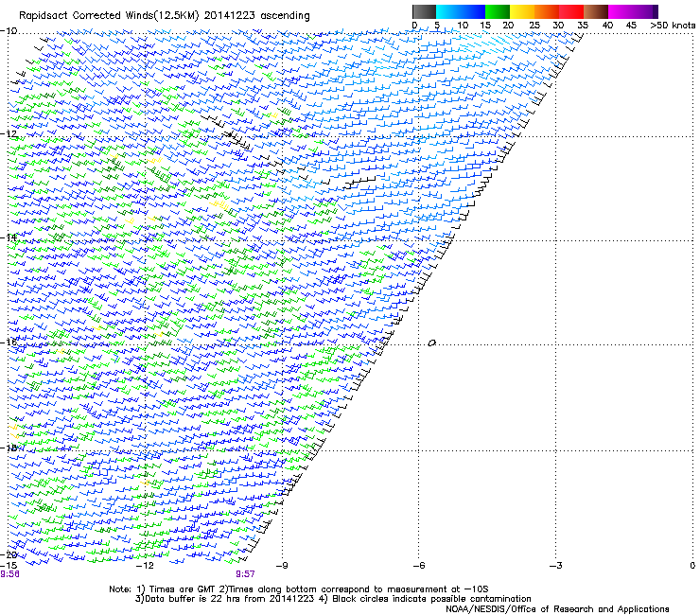
Task: Click the red 30-35 knots legend swatch
Action: click(x=571, y=11)
